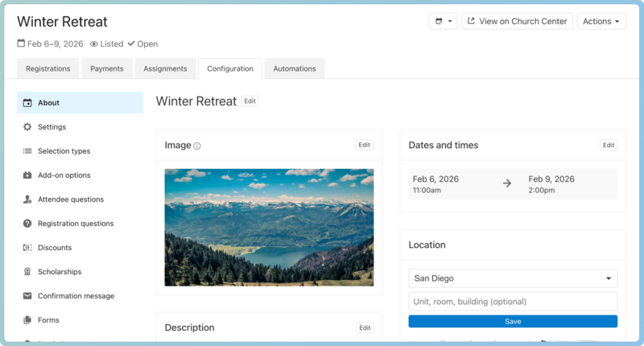Click the Selection types list icon
This screenshot has width=644, height=346.
click(27, 151)
